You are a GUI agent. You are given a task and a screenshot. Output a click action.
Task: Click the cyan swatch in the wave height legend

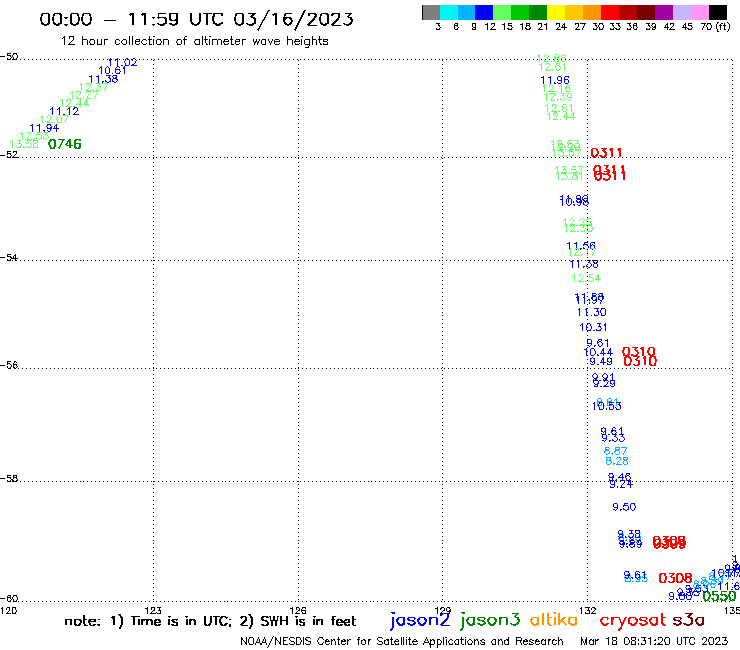[449, 12]
